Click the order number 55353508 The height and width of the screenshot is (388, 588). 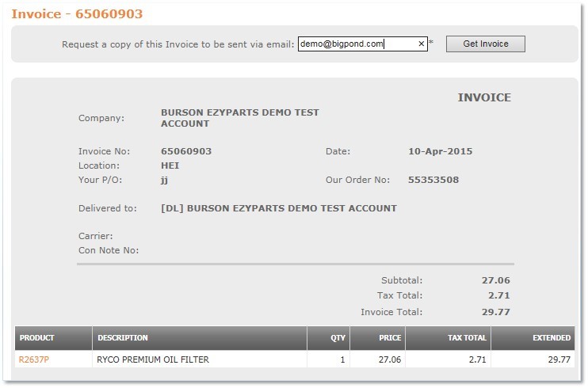tap(433, 180)
